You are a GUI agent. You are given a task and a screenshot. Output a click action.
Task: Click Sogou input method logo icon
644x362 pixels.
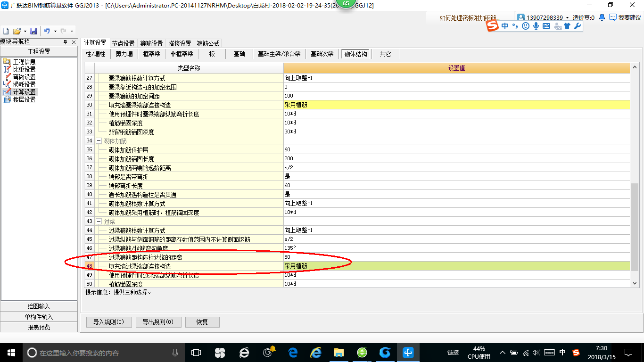point(493,26)
